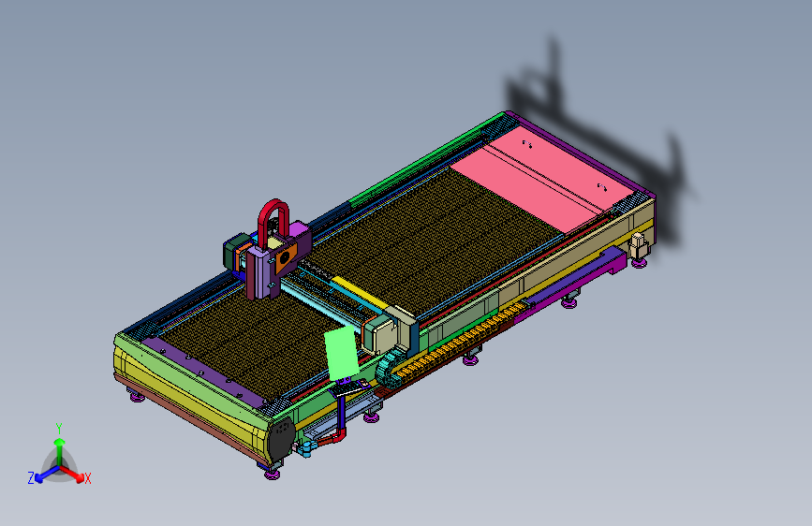The height and width of the screenshot is (526, 812).
Task: Select the bright green display panel
Action: [341, 353]
